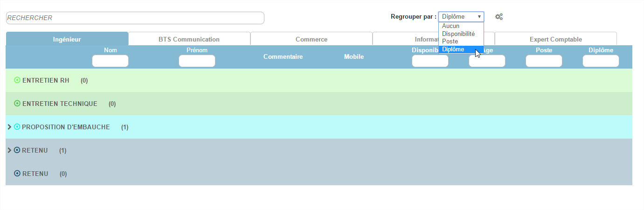Screen dimensions: 644x210
Task: Click the ENTRETIEN TECHNIQUE circle icon
Action: pyautogui.click(x=17, y=104)
